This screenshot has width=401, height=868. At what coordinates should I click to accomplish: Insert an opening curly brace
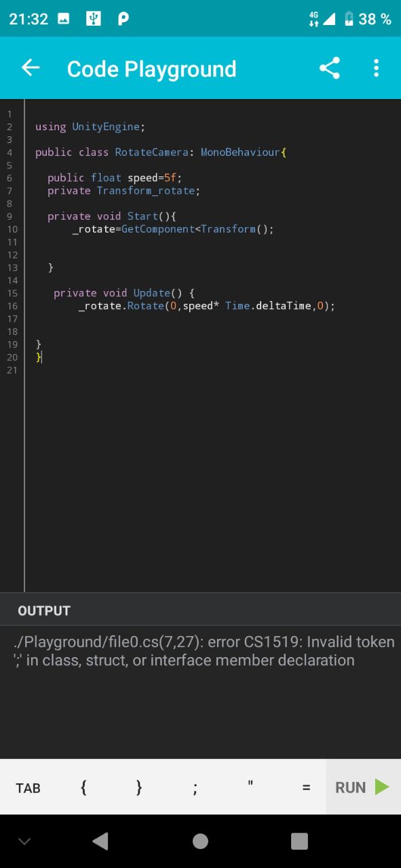83,787
